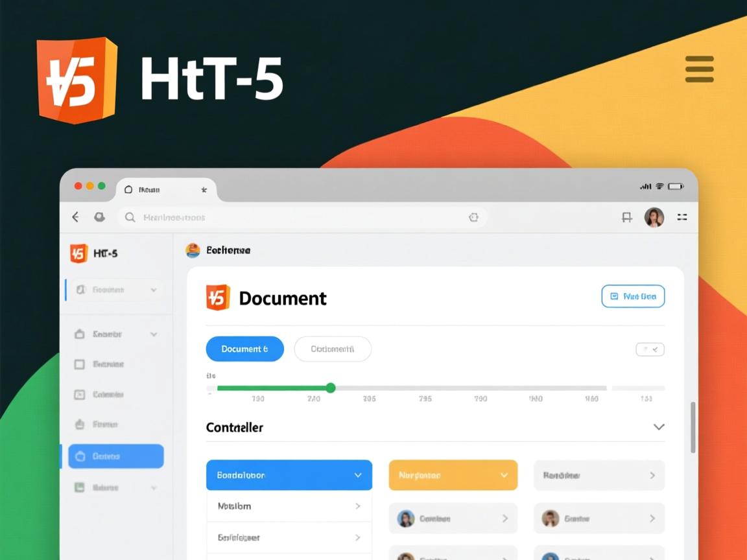Click the reload icon in the address bar
Screen dimensions: 747x560
point(474,217)
